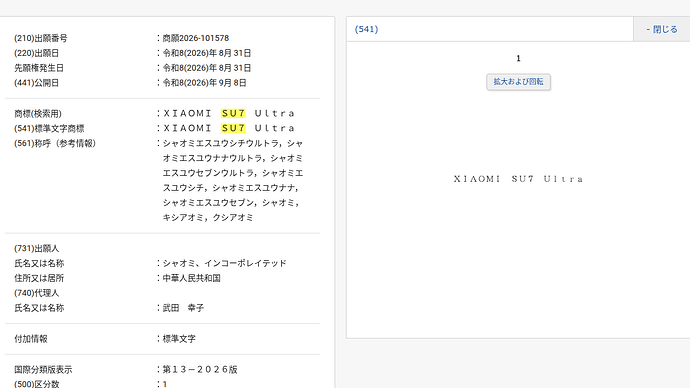The image size is (690, 388).
Task: Click image number 1 above enlarge button
Action: (x=518, y=58)
